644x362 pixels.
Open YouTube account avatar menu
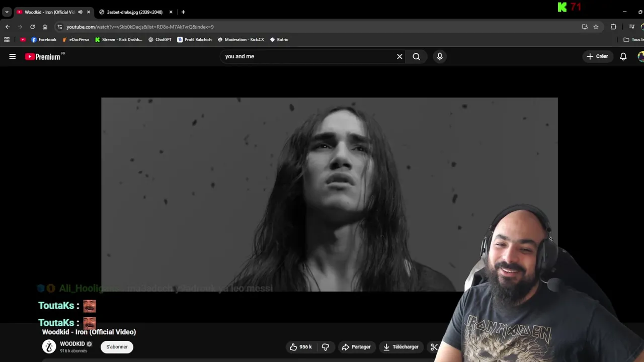click(x=641, y=56)
